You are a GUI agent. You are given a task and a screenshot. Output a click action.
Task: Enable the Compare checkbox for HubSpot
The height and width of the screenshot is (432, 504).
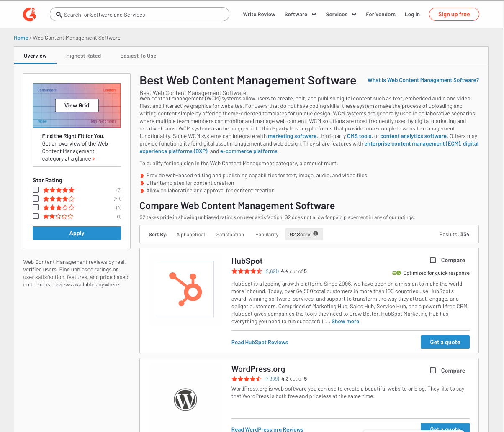click(x=433, y=260)
